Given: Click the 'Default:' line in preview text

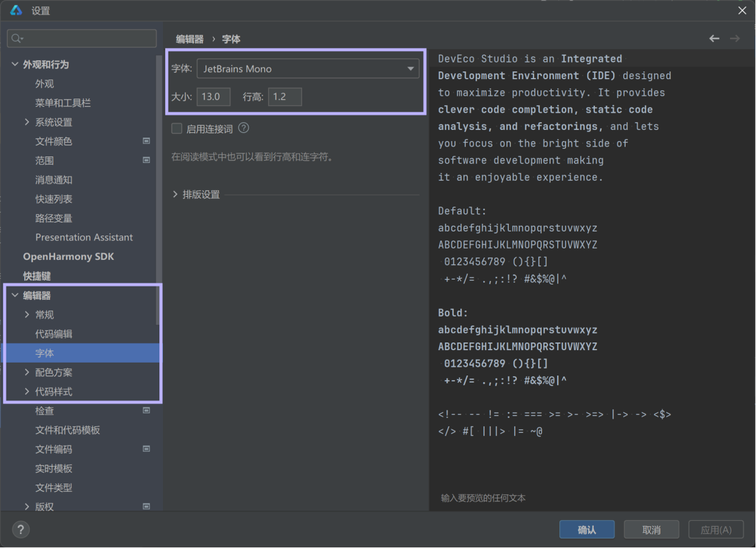Looking at the screenshot, I should 462,211.
